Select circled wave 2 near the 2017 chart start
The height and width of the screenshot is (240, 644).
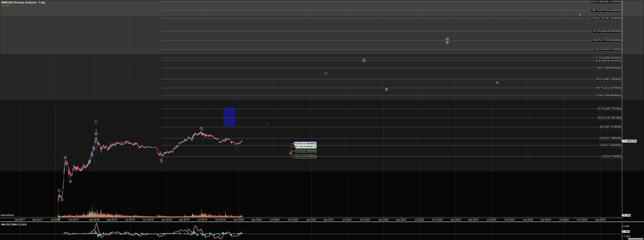[x=62, y=200]
